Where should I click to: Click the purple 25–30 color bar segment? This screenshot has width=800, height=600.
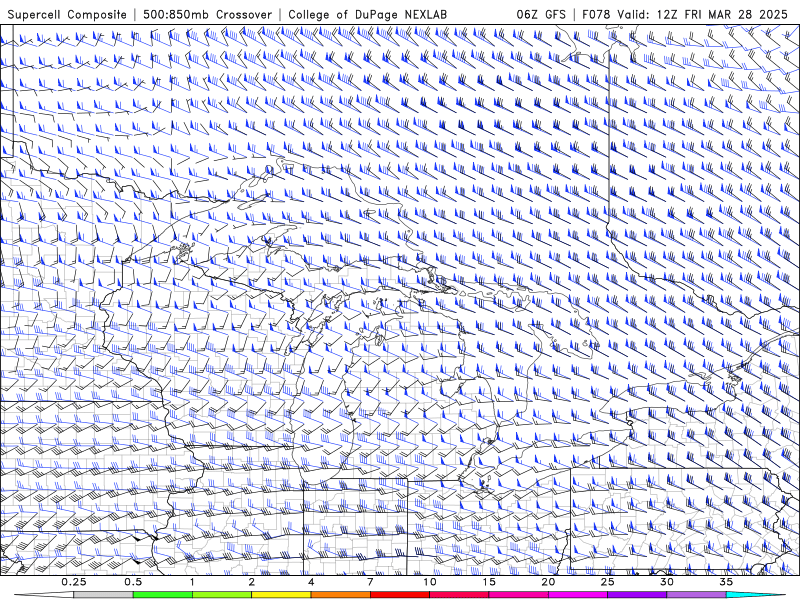[x=637, y=595]
